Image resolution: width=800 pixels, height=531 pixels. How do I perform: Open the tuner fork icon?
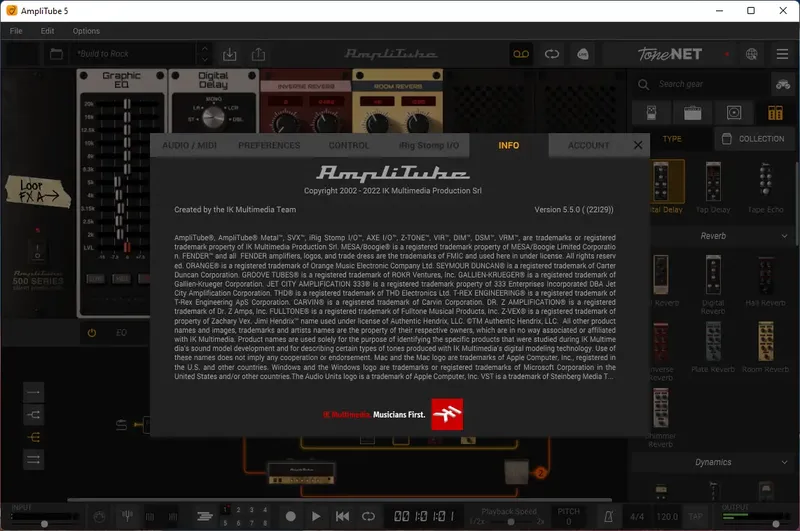point(127,516)
